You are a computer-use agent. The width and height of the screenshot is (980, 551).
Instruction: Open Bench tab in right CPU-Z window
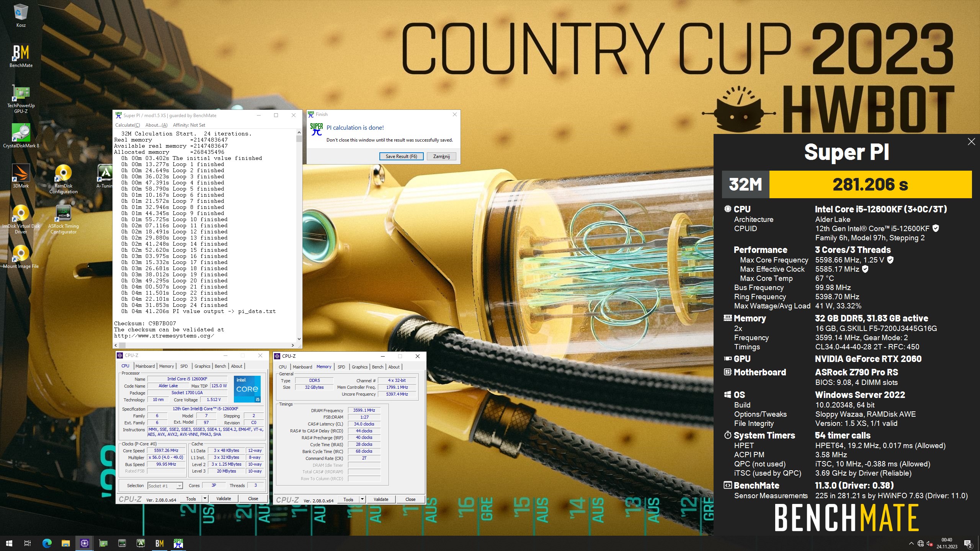coord(377,367)
